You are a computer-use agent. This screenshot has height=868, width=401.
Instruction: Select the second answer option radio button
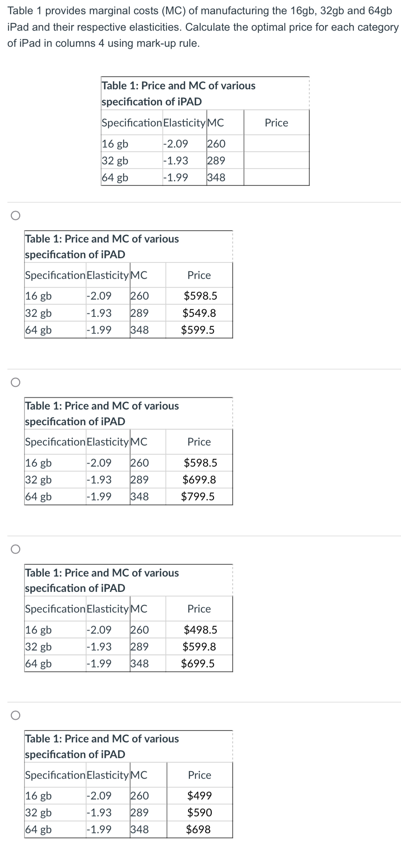(x=15, y=383)
